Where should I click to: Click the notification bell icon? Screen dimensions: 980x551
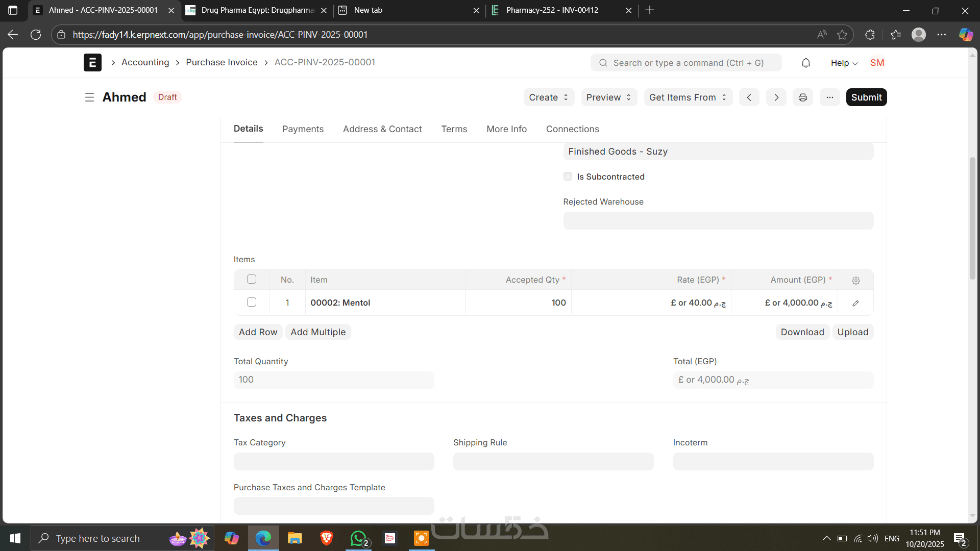coord(805,63)
